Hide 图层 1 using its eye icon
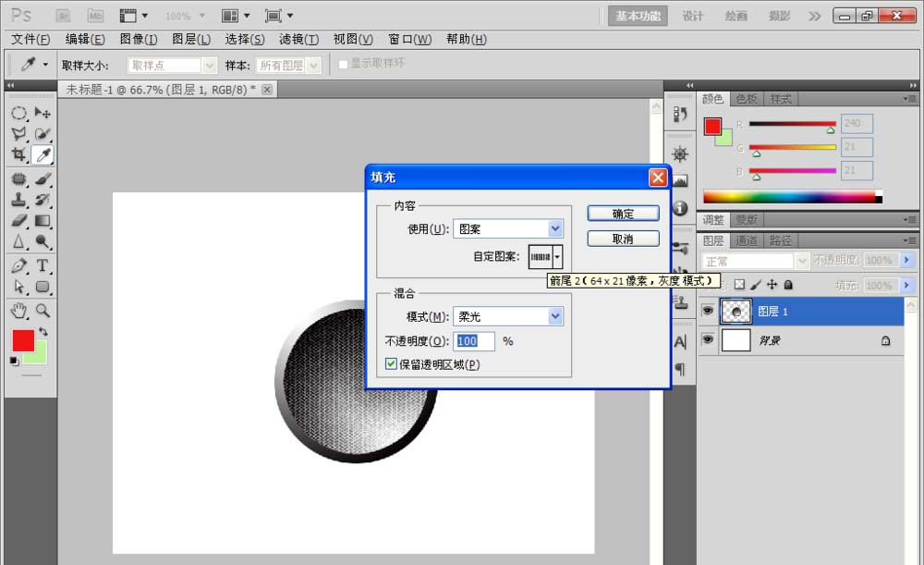The height and width of the screenshot is (565, 924). pyautogui.click(x=708, y=312)
